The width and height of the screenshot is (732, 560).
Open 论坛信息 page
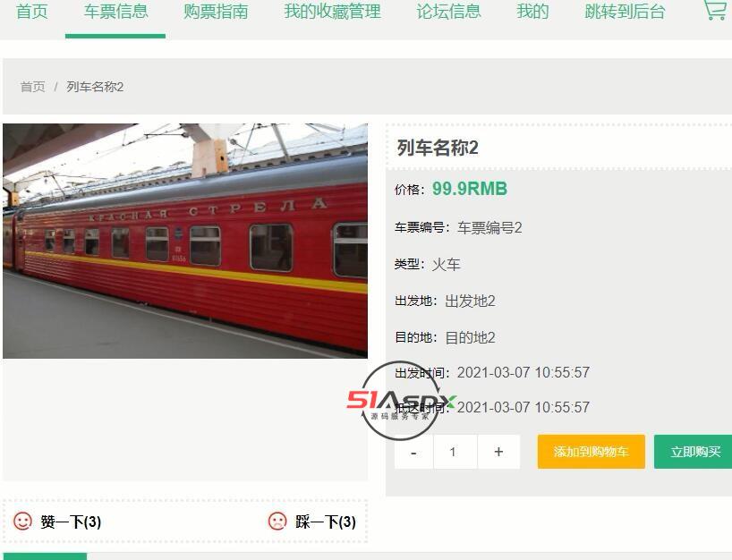(448, 12)
